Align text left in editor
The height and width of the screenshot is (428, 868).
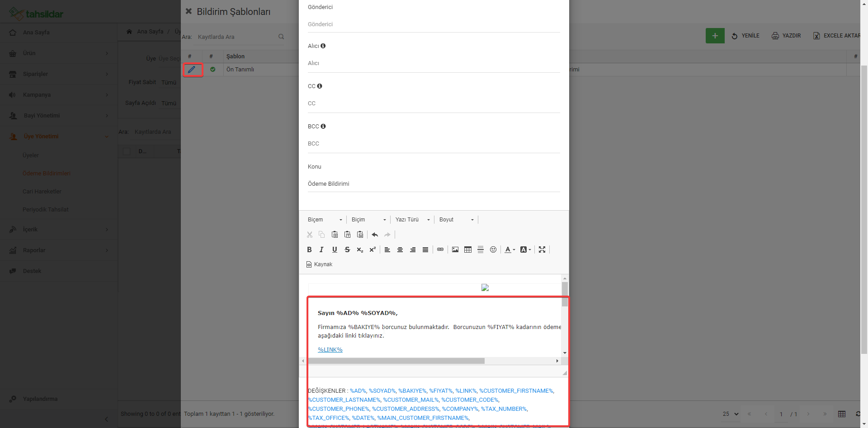[x=387, y=249]
